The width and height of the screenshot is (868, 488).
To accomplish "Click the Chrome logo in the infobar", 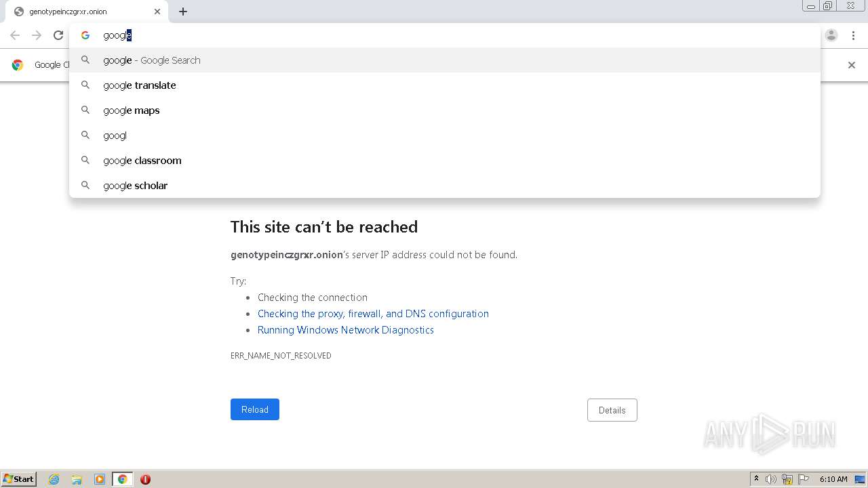I will (x=18, y=65).
